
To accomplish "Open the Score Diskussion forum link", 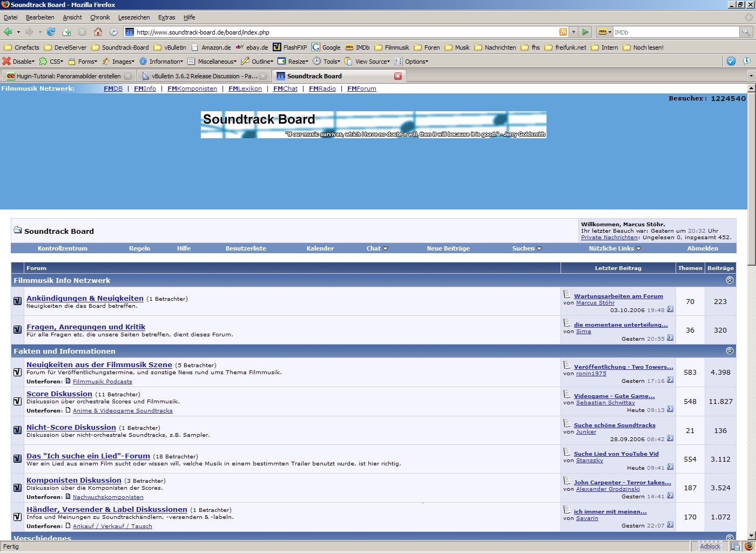I will click(59, 394).
